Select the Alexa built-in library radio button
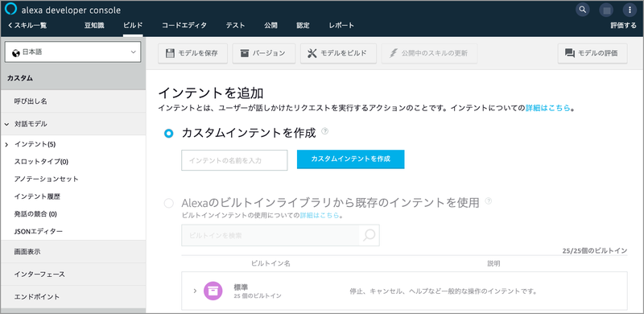Viewport: 644px width, 314px height. click(x=168, y=203)
